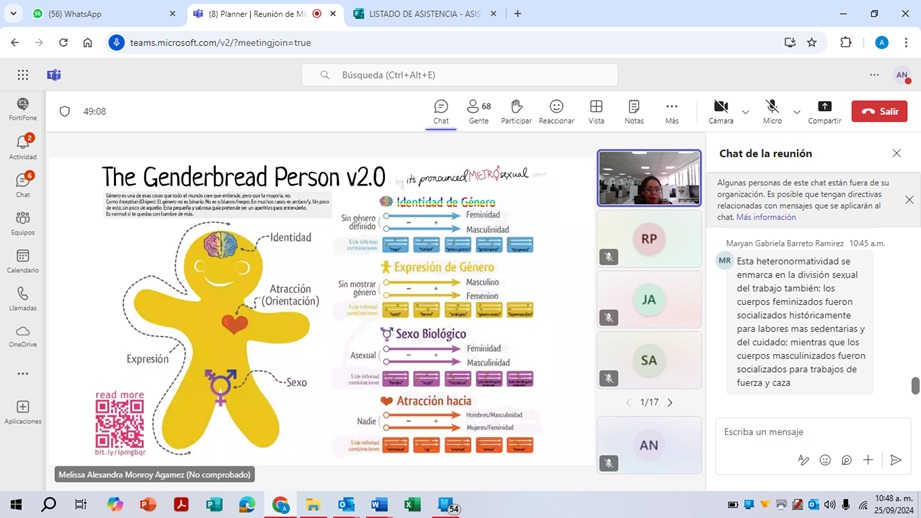Open the plus attachments menu in the compose box
The height and width of the screenshot is (518, 921).
click(868, 460)
